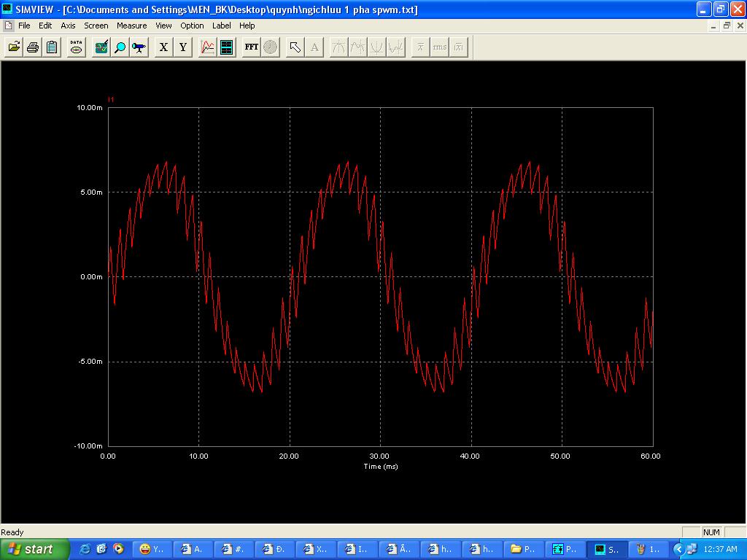Open the Screen menu
Screen dimensions: 747x560
[96, 26]
